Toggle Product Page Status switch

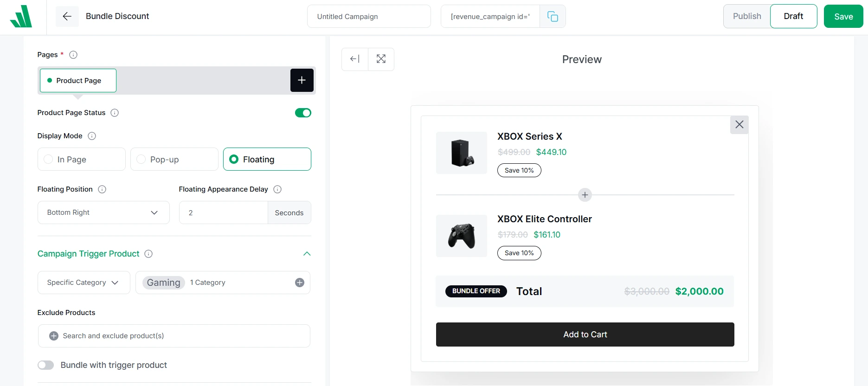(303, 113)
